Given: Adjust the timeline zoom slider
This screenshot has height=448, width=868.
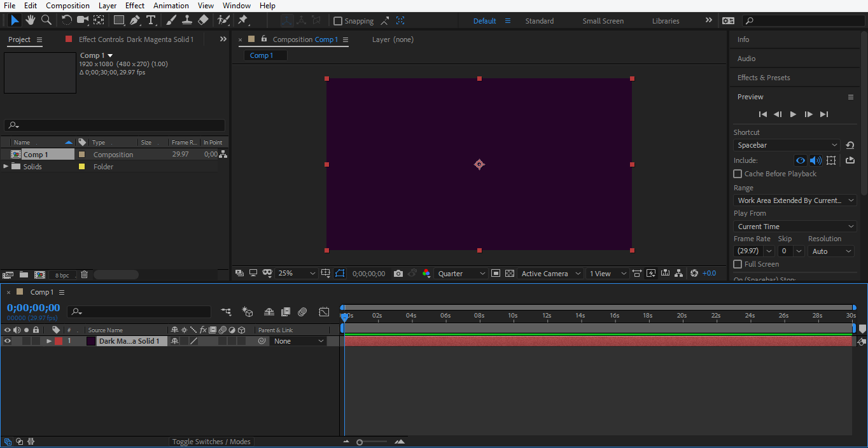Looking at the screenshot, I should tap(360, 442).
